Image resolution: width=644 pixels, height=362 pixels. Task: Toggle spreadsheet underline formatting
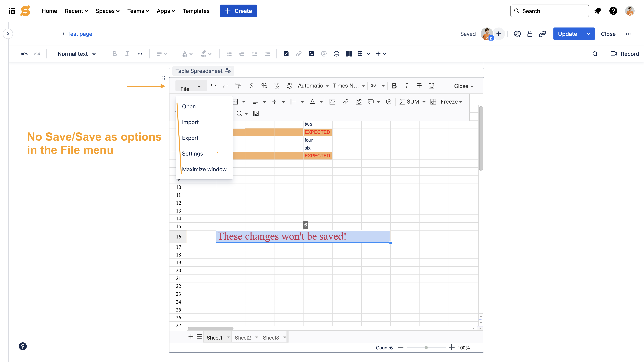click(x=431, y=86)
